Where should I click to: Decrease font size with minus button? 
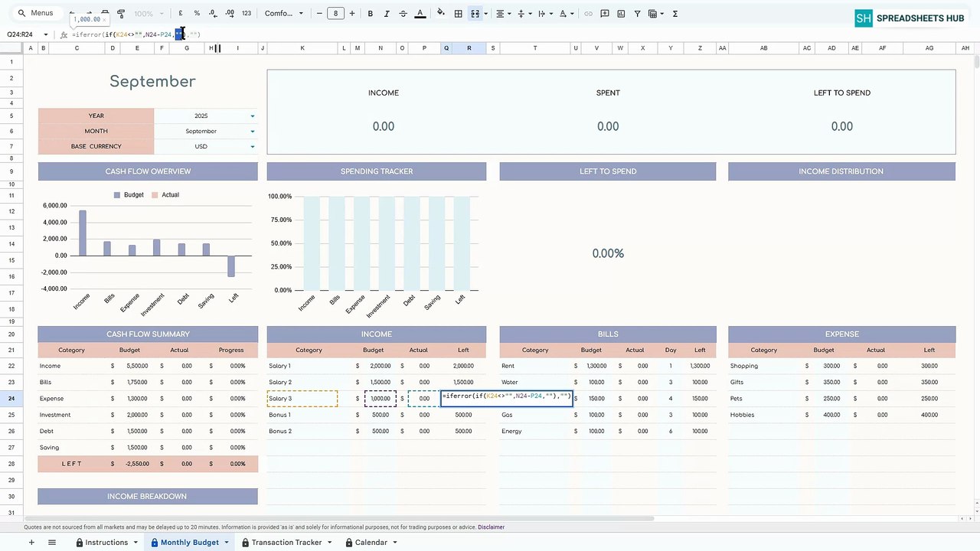coord(319,14)
